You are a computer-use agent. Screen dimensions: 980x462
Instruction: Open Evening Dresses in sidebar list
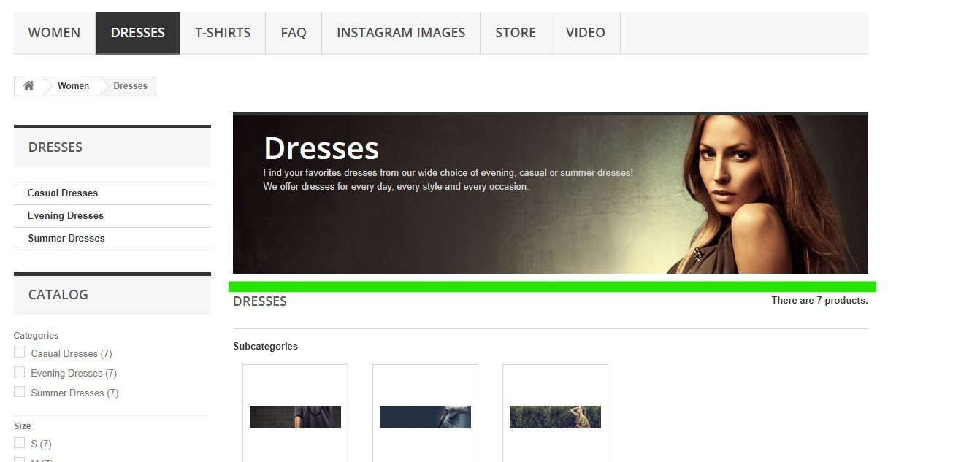click(66, 216)
